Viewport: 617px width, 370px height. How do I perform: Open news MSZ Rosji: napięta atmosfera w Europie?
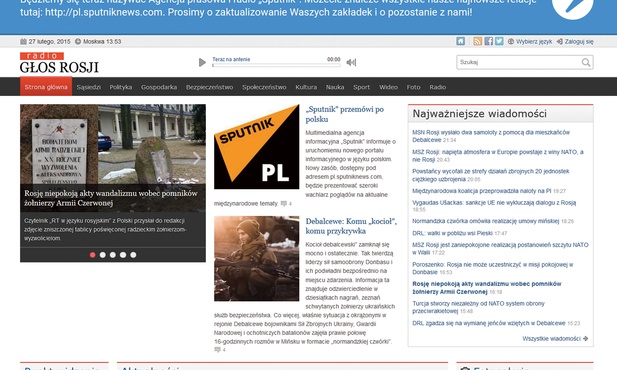[498, 155]
